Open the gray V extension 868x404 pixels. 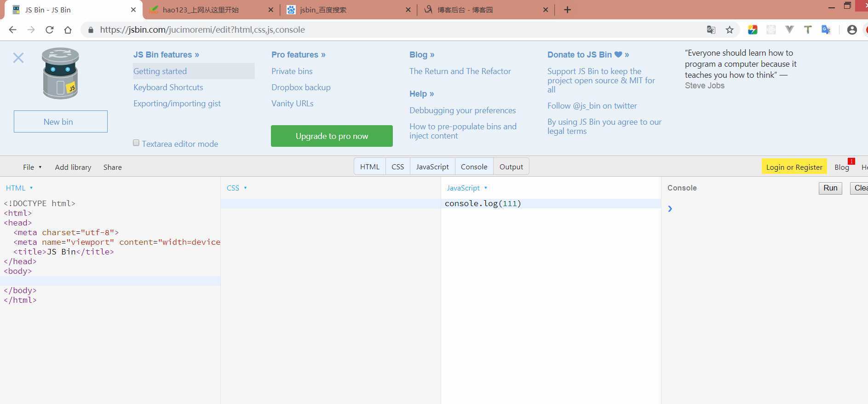[789, 30]
